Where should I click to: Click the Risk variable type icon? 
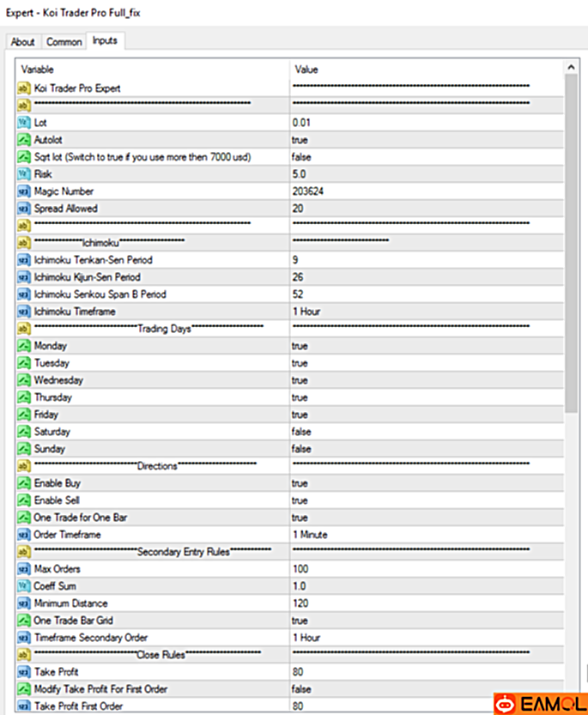[x=24, y=174]
